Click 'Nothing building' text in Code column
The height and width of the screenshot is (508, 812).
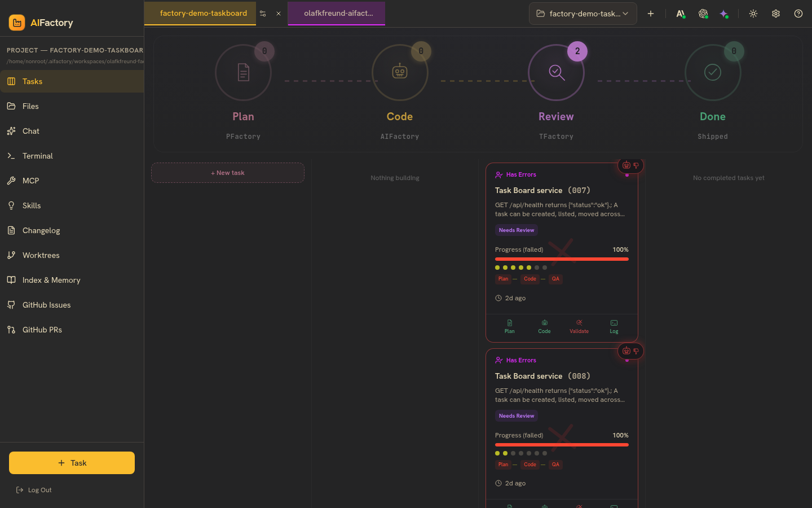coord(395,178)
